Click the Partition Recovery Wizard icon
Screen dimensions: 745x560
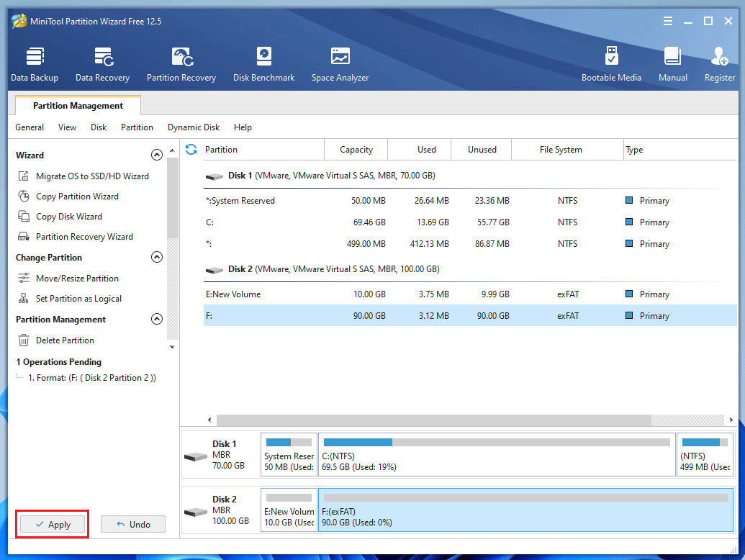coord(23,237)
